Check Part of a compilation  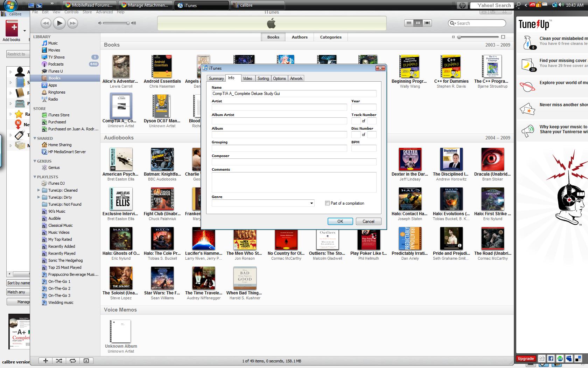click(327, 203)
